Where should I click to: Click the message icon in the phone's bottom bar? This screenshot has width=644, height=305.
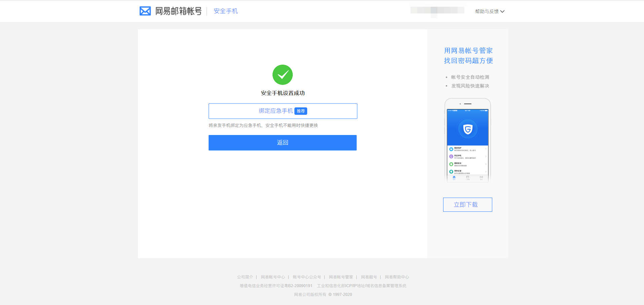pos(481,177)
